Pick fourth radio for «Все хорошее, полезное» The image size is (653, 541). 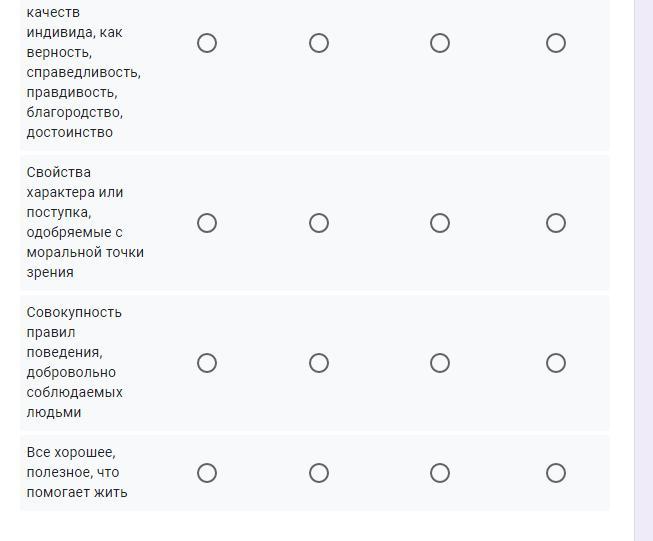556,473
